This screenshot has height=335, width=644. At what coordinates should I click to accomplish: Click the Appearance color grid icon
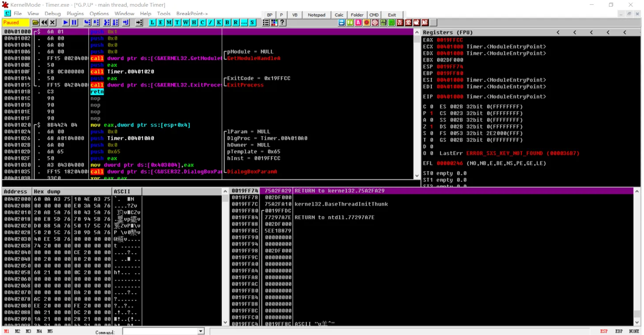pos(274,23)
